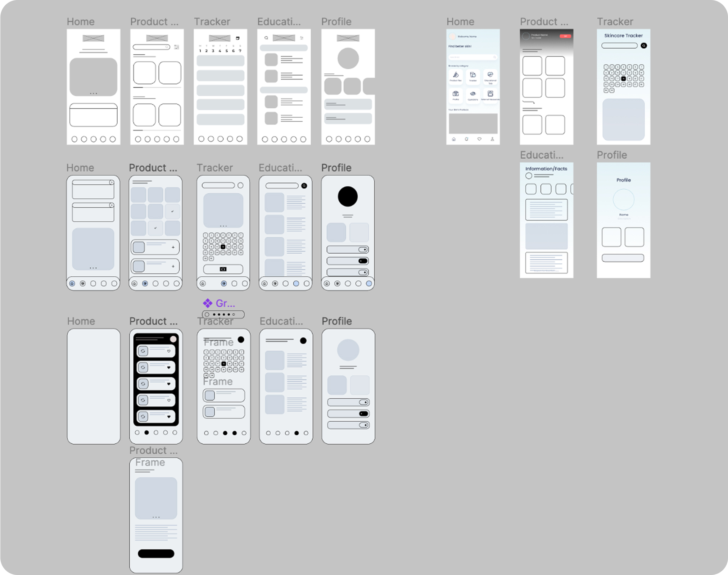
Task: Click the eye Questions icon on hi-fi Home
Action: (473, 94)
